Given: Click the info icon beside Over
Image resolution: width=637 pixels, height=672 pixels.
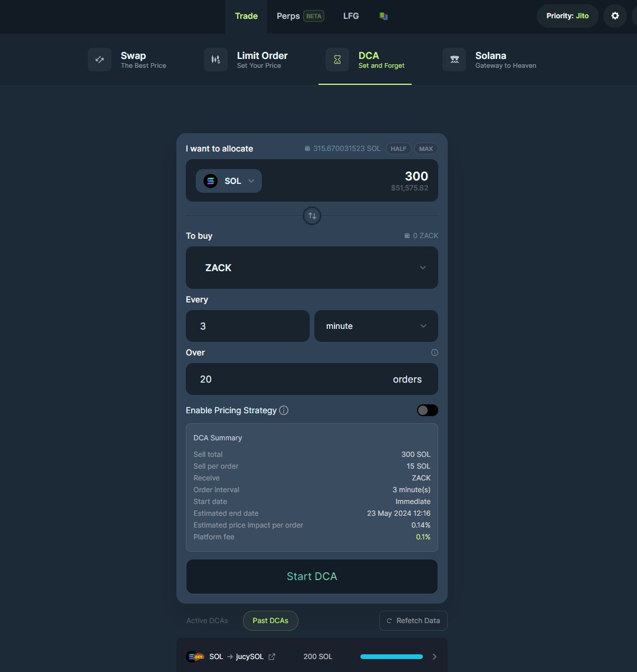Looking at the screenshot, I should pyautogui.click(x=435, y=353).
